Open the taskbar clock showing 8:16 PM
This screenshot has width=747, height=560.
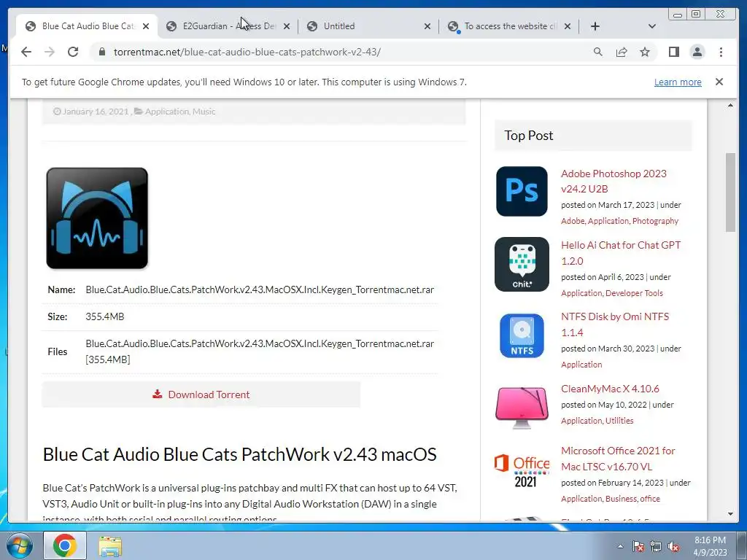click(x=710, y=545)
